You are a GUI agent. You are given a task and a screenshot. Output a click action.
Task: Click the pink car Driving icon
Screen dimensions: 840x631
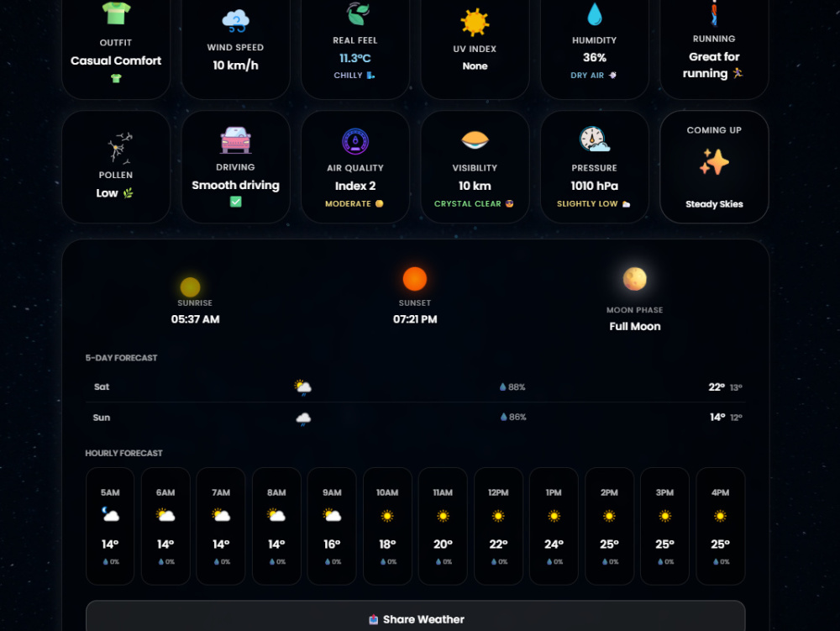click(x=236, y=140)
